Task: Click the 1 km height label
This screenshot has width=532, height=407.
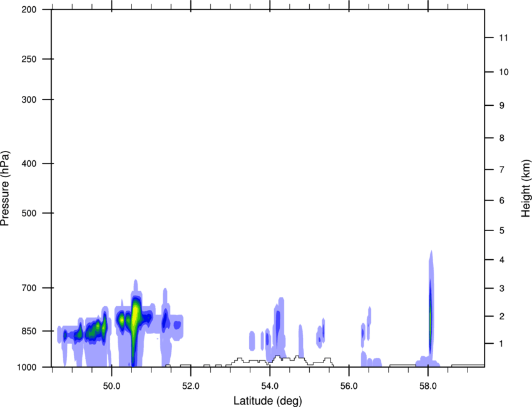Action: click(502, 344)
